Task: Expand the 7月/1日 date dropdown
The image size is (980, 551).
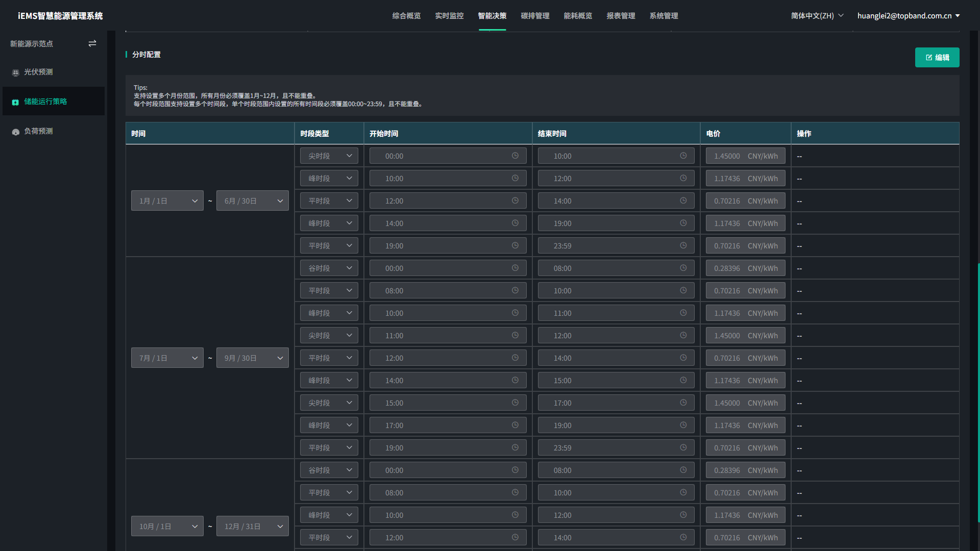Action: pyautogui.click(x=167, y=358)
